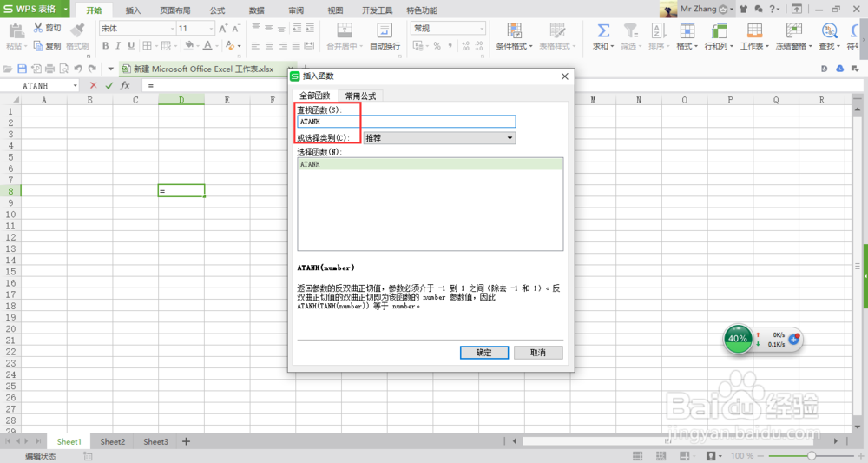Toggle Italic formatting
This screenshot has width=868, height=463.
point(118,46)
